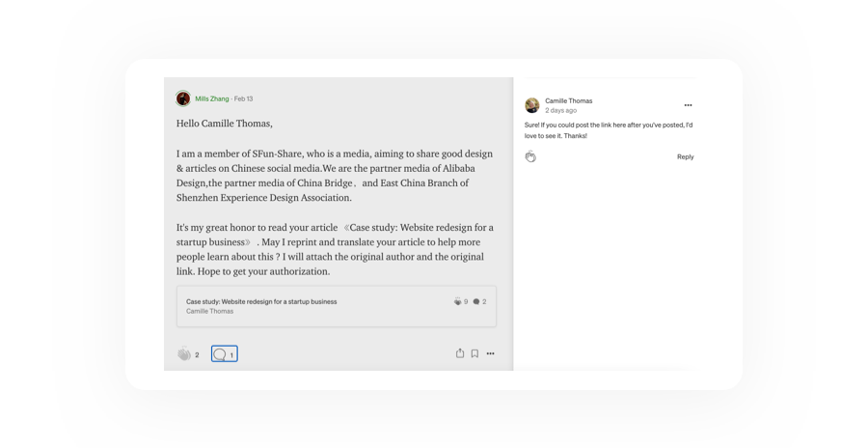Share Mills Zhang's post

point(460,353)
